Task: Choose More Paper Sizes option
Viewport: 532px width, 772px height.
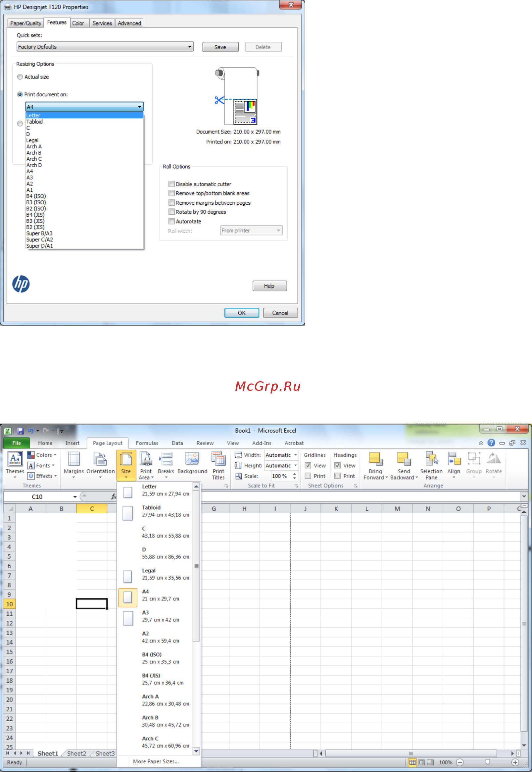Action: [x=156, y=761]
